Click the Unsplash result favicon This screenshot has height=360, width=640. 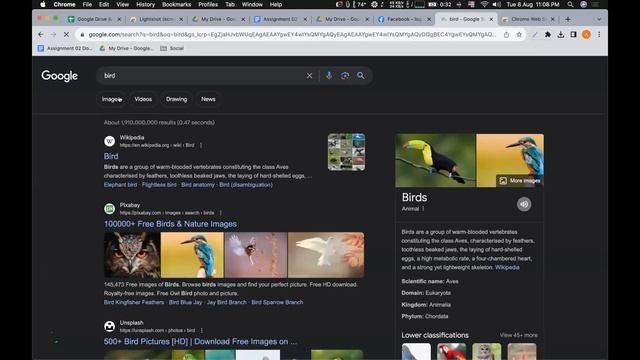pos(109,326)
